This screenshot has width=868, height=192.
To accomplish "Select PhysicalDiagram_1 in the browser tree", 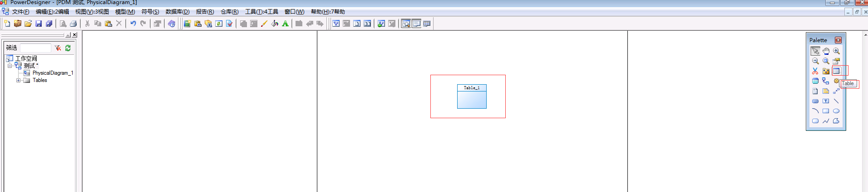I will point(53,73).
